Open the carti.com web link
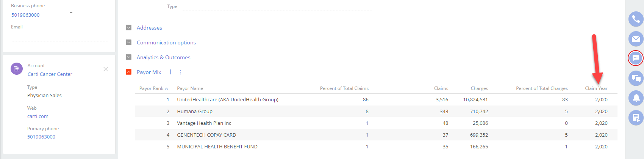Viewport: 644px width, 159px height. [38, 116]
